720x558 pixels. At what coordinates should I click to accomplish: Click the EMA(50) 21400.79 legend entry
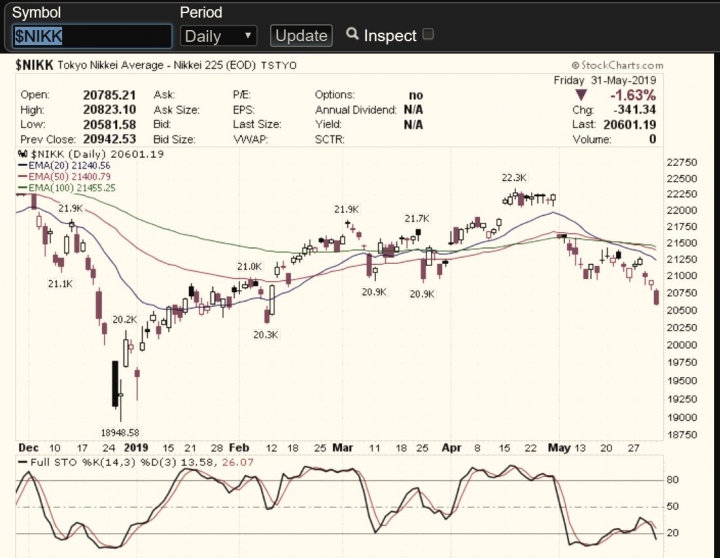tap(64, 176)
